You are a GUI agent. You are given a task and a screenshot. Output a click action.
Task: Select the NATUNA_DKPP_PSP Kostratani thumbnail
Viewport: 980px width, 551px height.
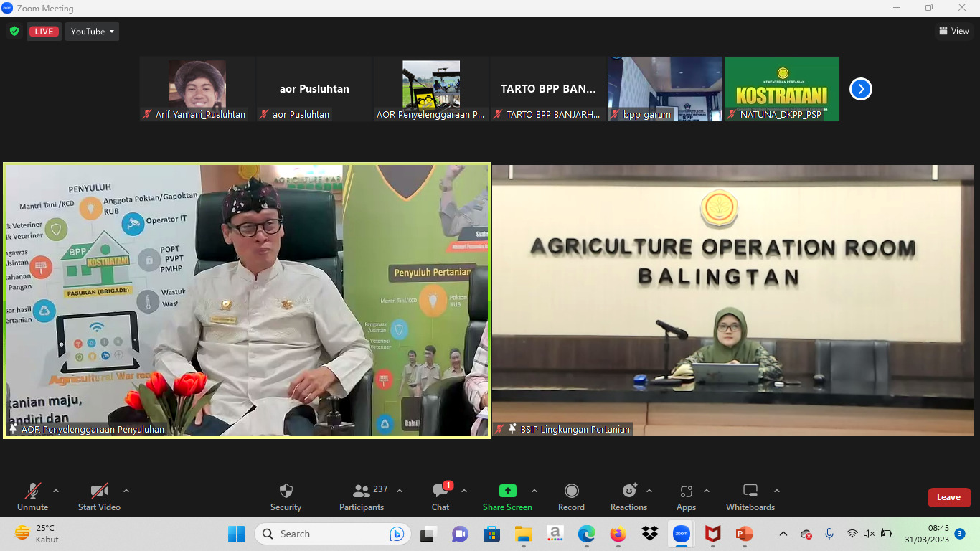[782, 89]
